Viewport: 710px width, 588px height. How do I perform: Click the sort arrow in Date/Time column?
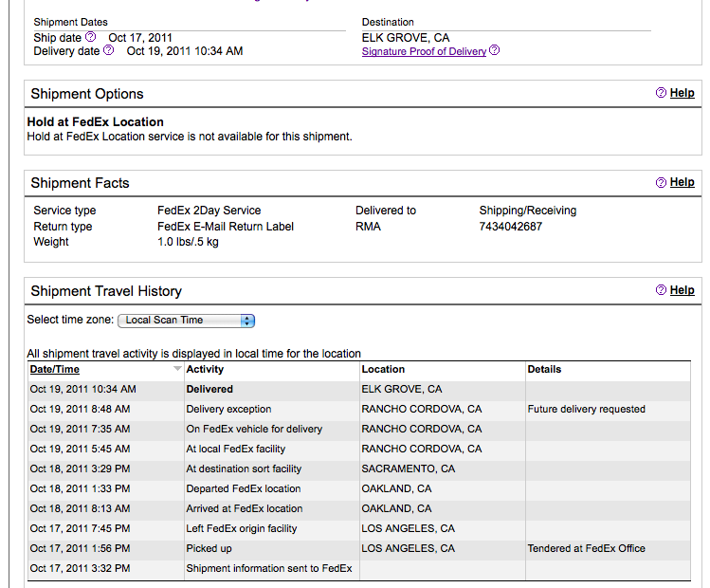click(177, 369)
